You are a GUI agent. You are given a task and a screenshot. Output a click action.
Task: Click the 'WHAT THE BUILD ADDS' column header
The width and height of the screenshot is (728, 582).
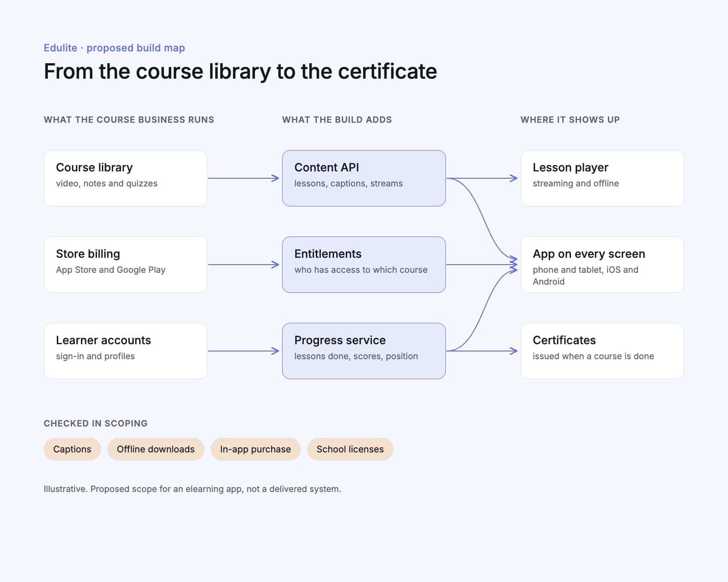[337, 120]
